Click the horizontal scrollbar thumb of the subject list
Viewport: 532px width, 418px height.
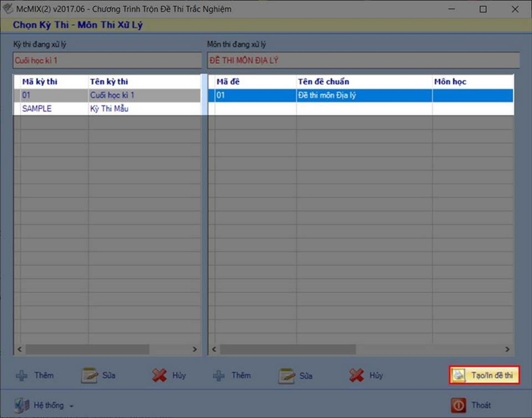tap(288, 349)
